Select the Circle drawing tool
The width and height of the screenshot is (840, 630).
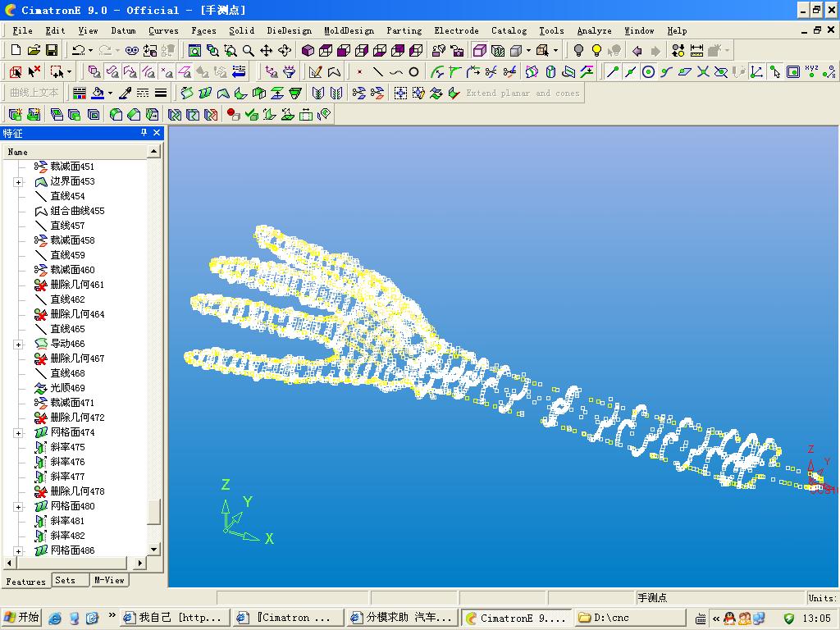coord(413,72)
